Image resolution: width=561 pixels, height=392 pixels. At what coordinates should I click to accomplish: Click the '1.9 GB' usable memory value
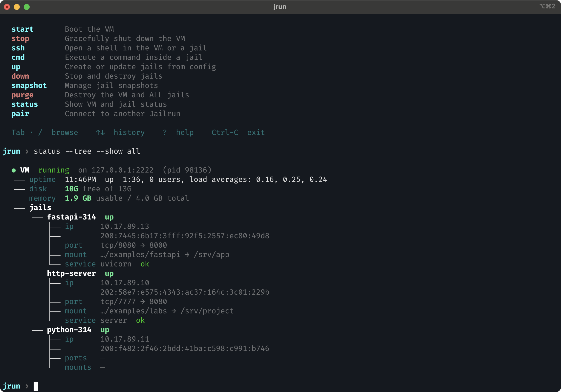(x=78, y=198)
